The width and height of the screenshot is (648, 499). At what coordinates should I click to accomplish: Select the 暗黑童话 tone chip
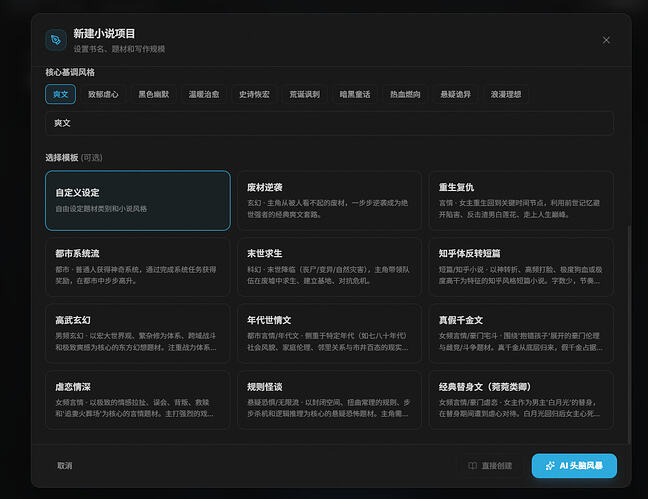coord(355,94)
